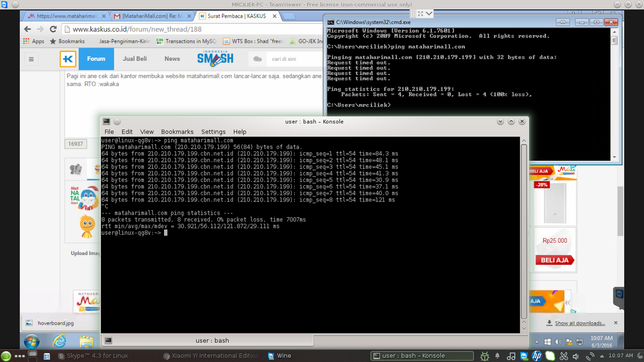Click the KDE clock showing 10:07 AM

pos(620,356)
